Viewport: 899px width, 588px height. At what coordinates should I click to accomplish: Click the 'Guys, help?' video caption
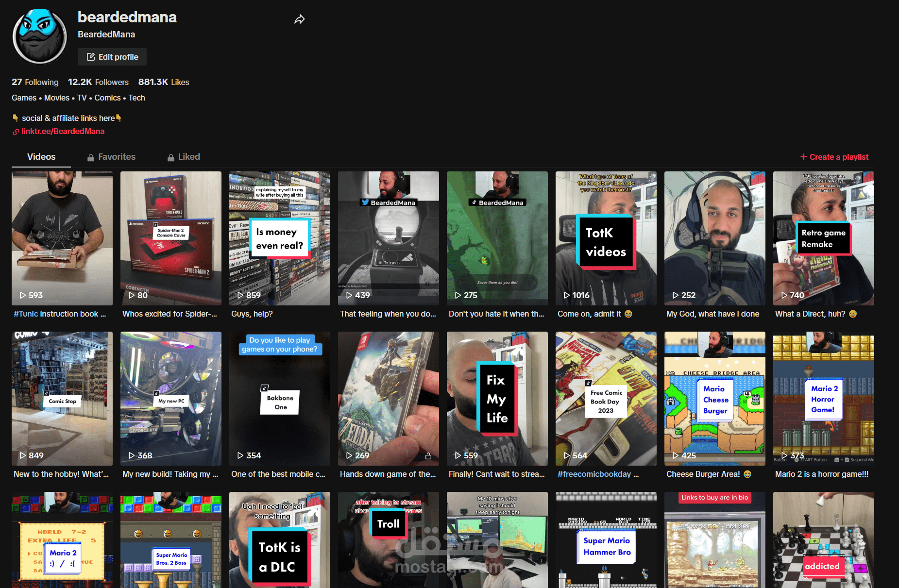252,314
